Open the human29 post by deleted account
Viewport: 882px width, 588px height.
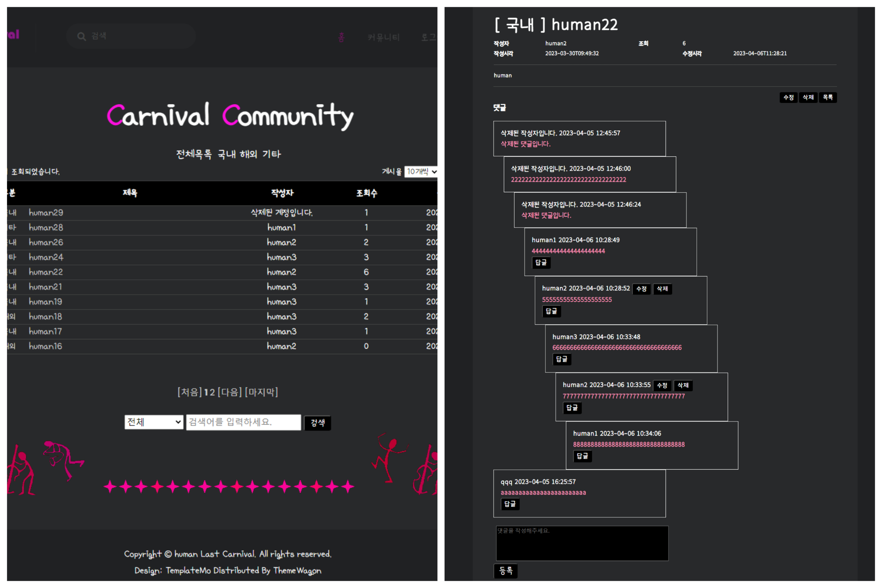pos(45,212)
